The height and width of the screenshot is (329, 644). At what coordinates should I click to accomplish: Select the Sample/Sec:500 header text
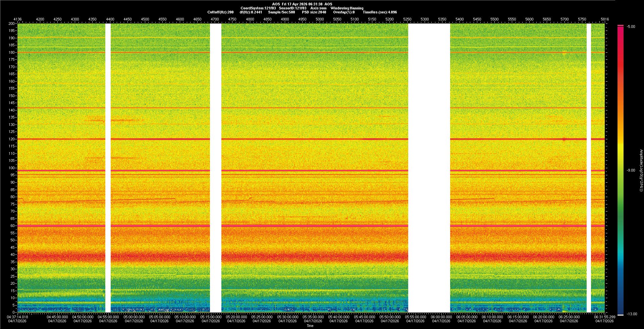tap(281, 12)
